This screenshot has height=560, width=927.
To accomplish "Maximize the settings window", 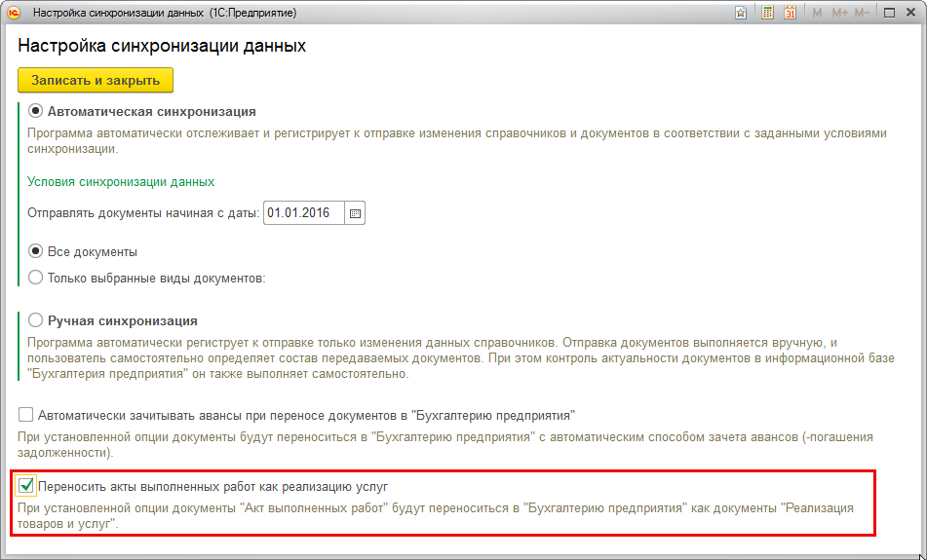I will click(x=889, y=13).
